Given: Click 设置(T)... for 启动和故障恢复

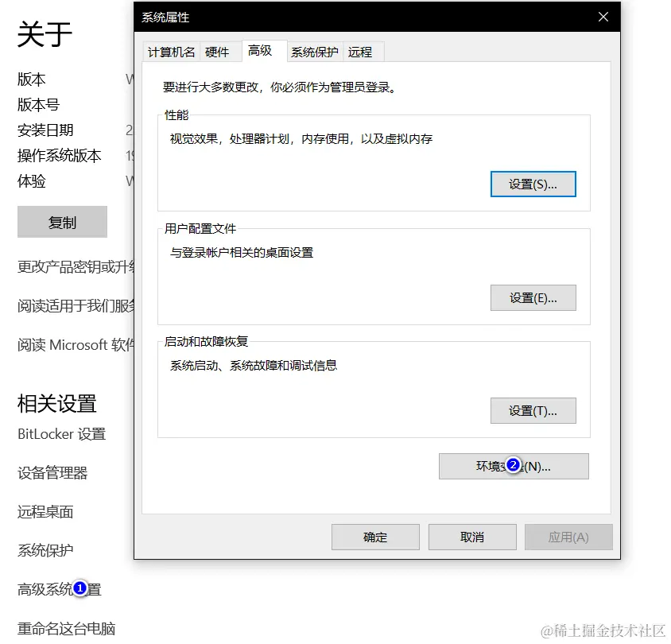Looking at the screenshot, I should tap(533, 411).
